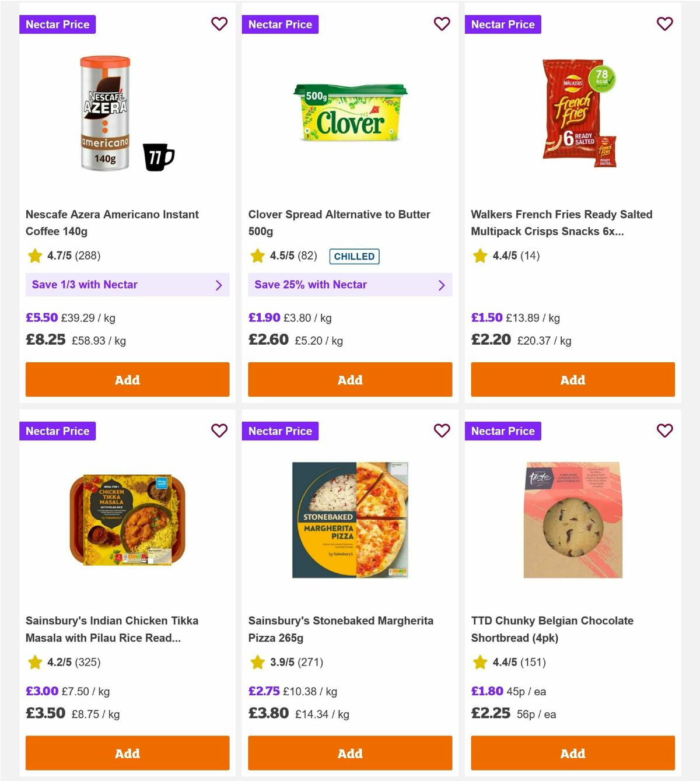Toggle the favourite heart on Nescafe coffee off

point(219,24)
